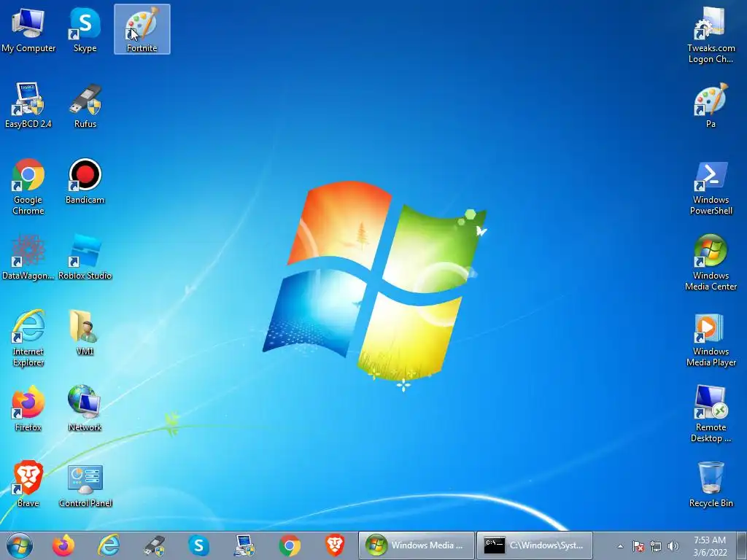Select the Roblox Studio desktop shortcut
This screenshot has width=747, height=560.
pyautogui.click(x=85, y=257)
